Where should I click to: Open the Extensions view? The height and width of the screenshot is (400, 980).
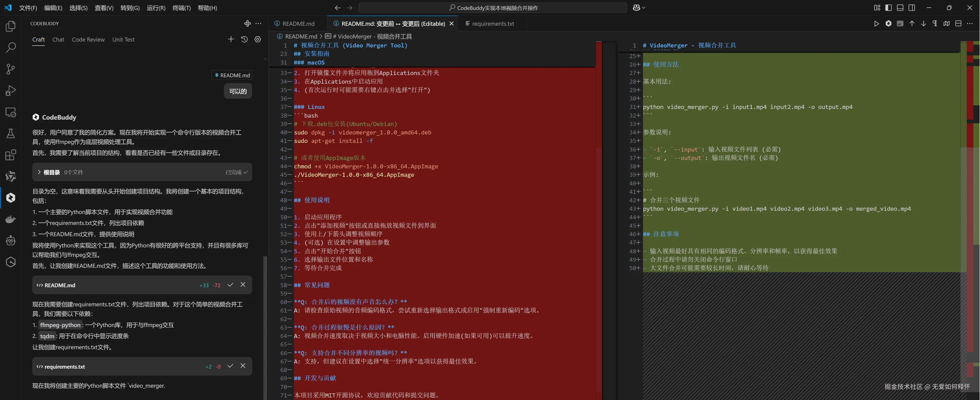tap(11, 155)
